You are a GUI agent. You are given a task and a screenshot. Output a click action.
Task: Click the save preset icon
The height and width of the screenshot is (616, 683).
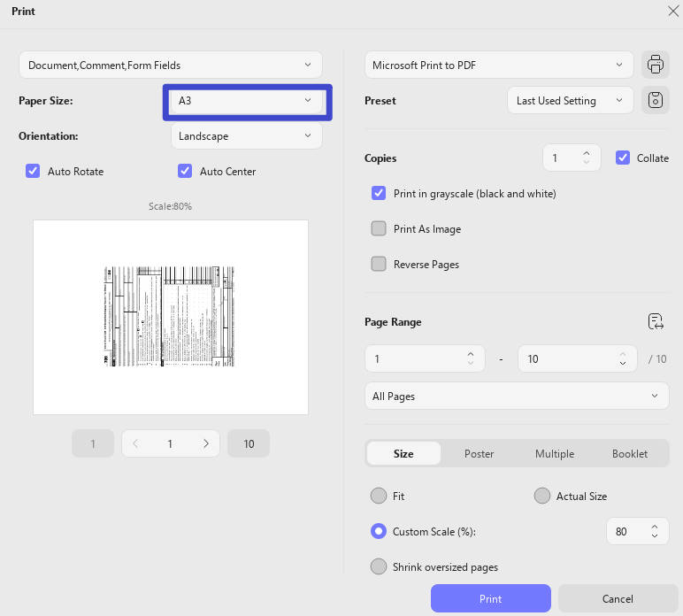(x=655, y=100)
